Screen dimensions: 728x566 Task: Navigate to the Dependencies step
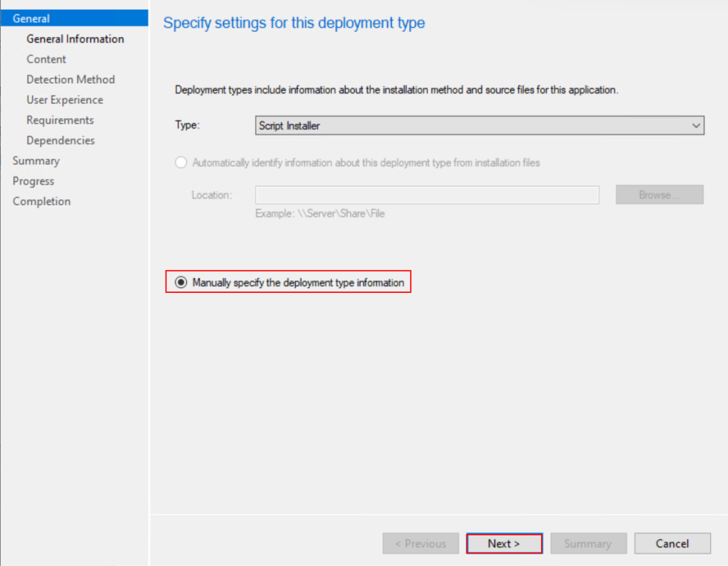[x=60, y=140]
